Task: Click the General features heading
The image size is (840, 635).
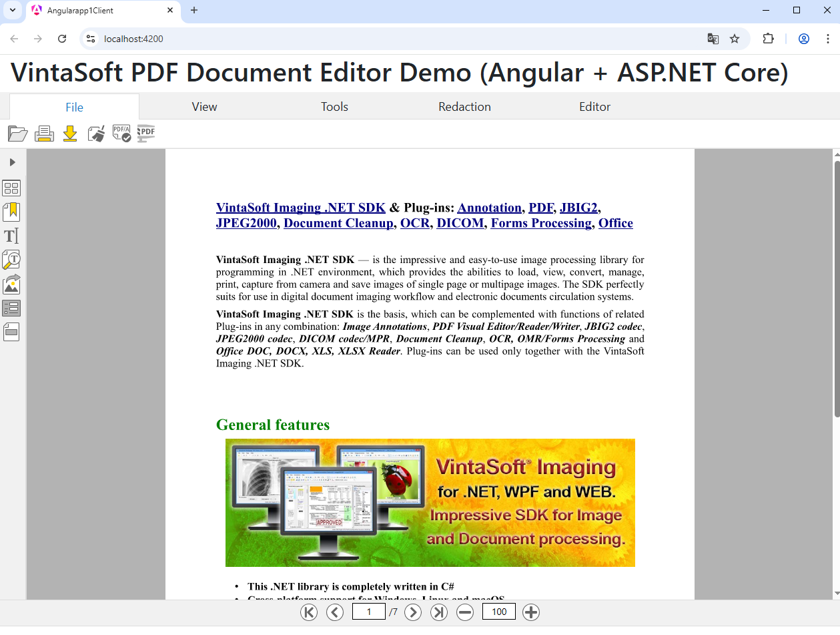Action: 273,425
